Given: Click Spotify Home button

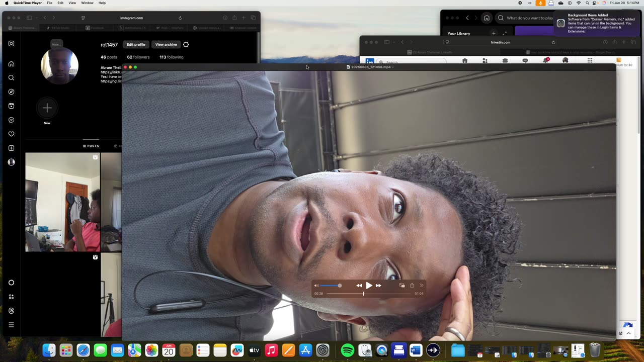Looking at the screenshot, I should click(487, 18).
